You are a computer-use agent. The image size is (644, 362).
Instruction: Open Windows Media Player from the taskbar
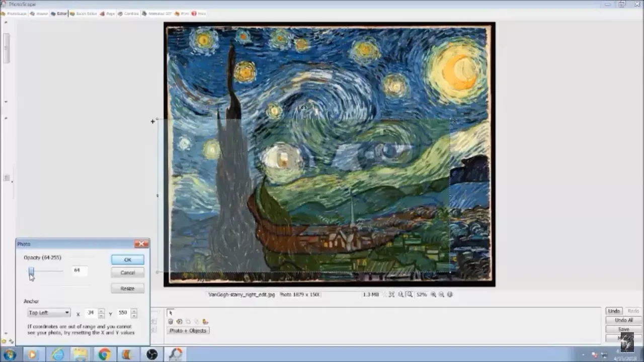coord(33,354)
